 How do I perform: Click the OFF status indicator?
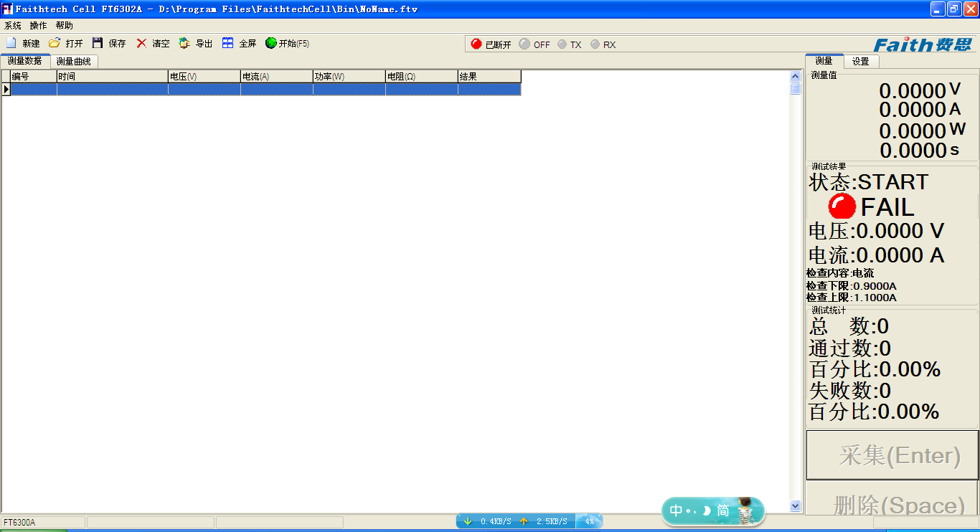pyautogui.click(x=524, y=44)
